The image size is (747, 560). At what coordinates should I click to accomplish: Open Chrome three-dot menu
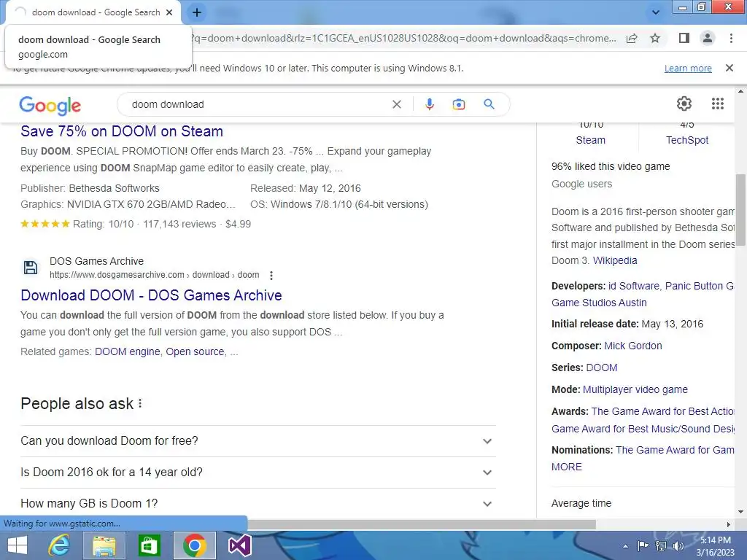click(x=731, y=38)
